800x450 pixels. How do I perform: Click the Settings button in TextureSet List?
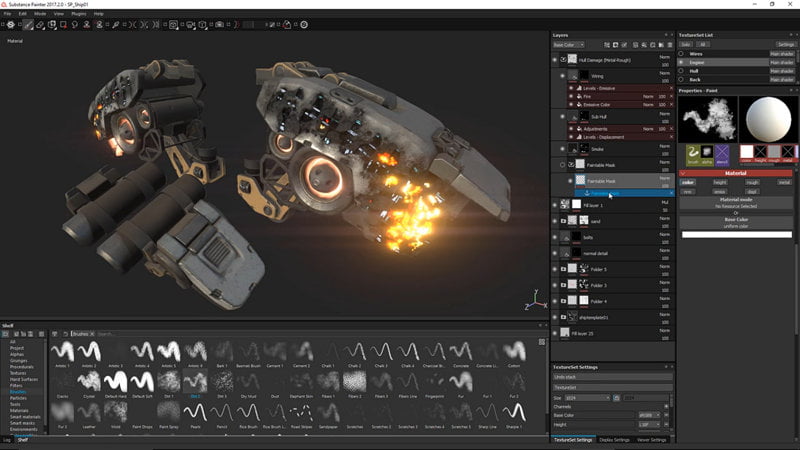point(786,44)
